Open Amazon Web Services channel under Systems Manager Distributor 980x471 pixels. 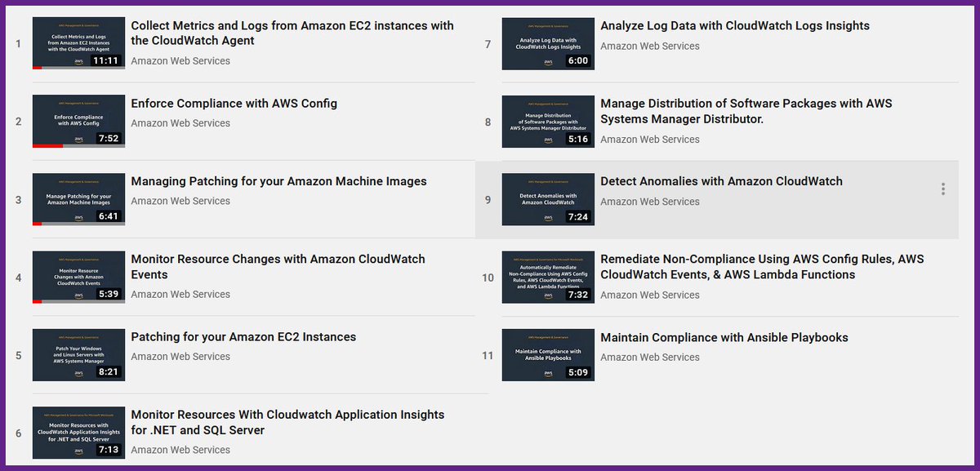coord(650,140)
